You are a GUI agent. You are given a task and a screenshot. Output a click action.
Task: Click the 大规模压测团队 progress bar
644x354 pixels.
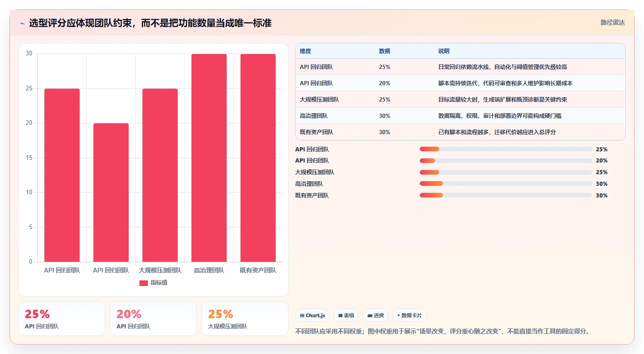[506, 172]
